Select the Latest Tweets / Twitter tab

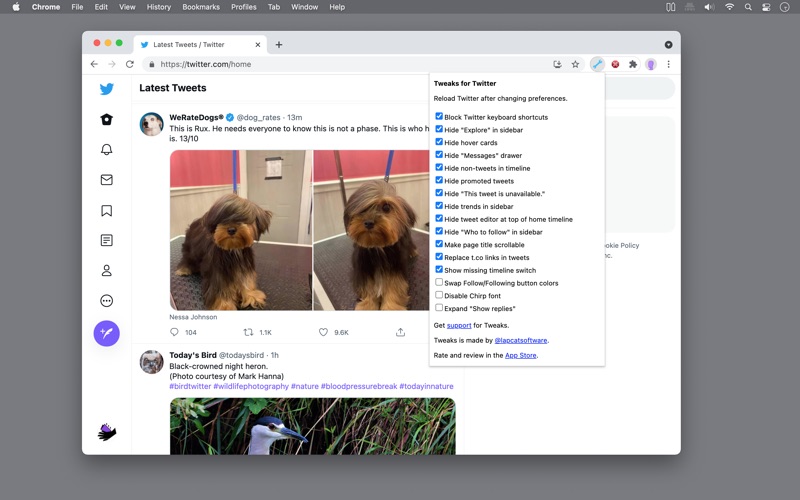click(x=200, y=45)
